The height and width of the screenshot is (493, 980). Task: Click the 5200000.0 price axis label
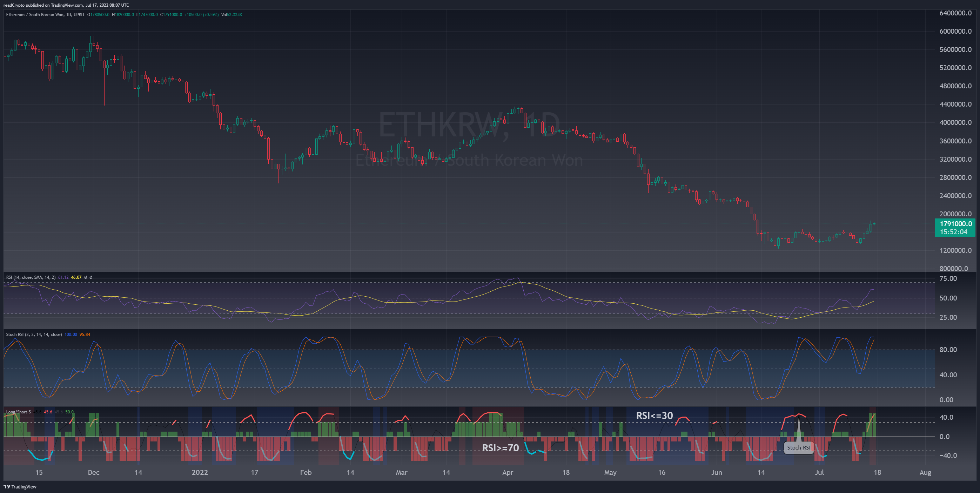955,68
